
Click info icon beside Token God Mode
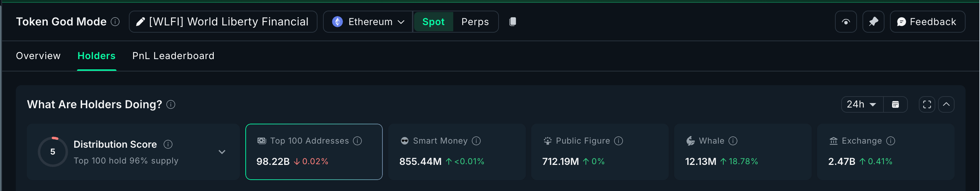pos(115,22)
